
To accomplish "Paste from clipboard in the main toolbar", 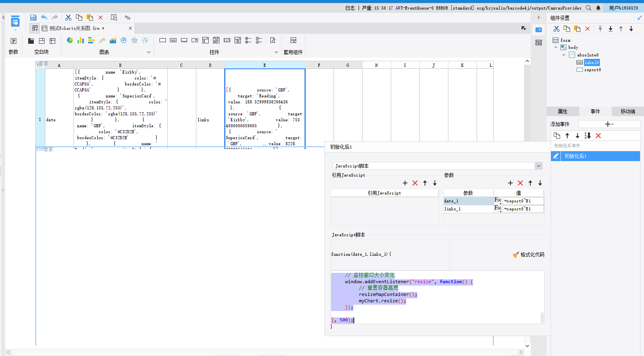I will [x=90, y=18].
